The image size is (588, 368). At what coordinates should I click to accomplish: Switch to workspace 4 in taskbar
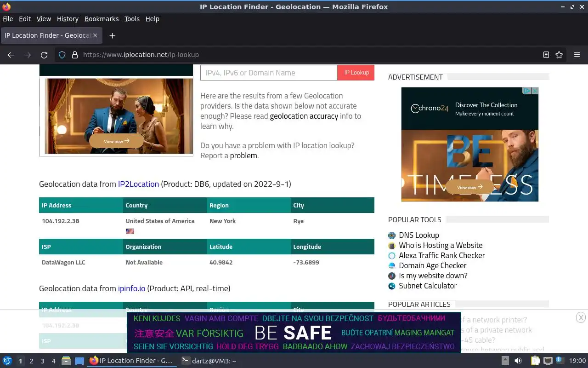point(53,361)
